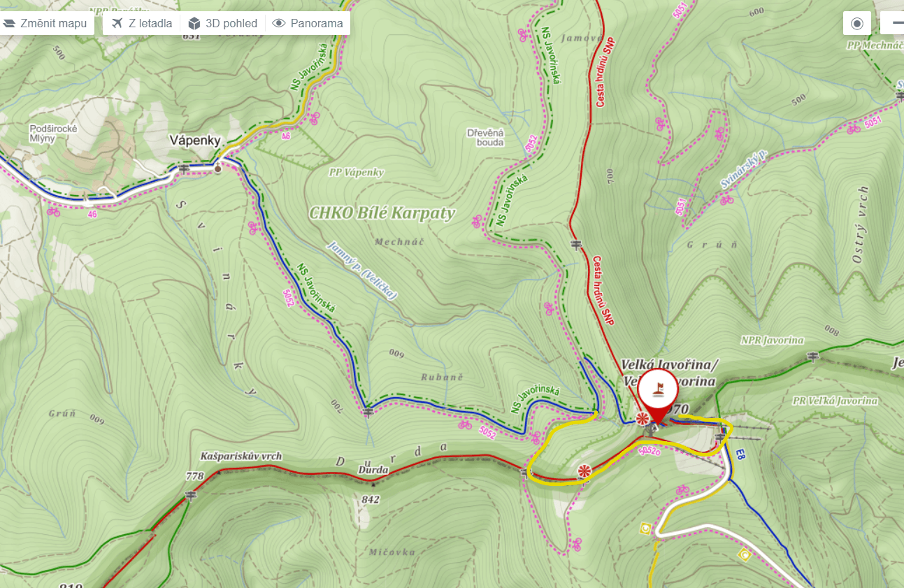
Task: Select the CHKO Bílé Karpaty label
Action: tap(382, 213)
